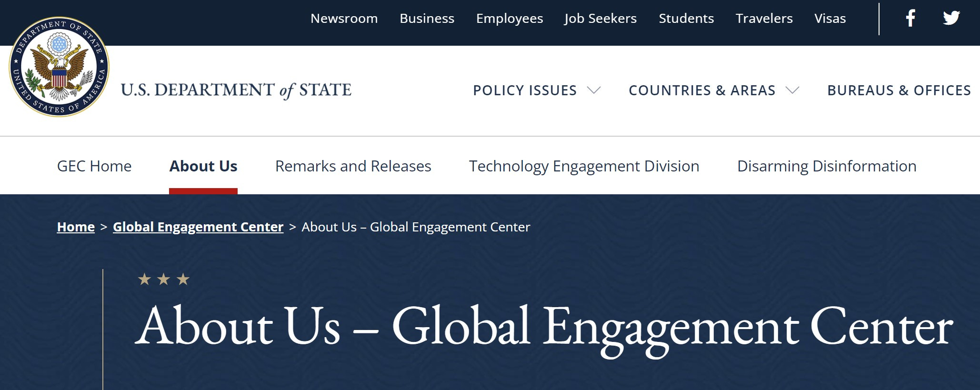
Task: Expand the Countries & Areas chevron
Action: click(792, 90)
